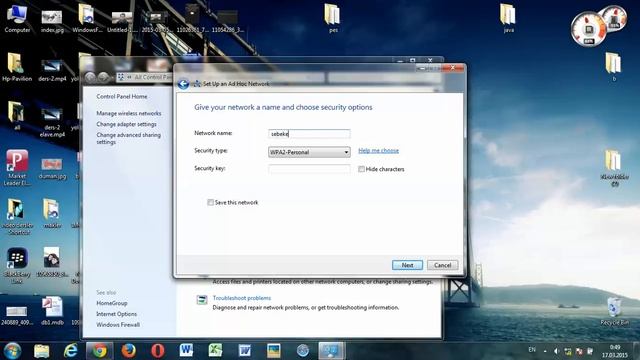
Task: Select the Market Leader desktop shortcut
Action: point(17,168)
